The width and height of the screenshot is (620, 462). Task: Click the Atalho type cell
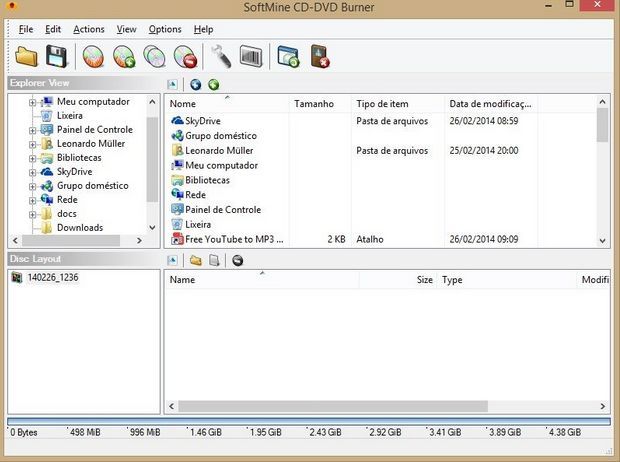[370, 239]
